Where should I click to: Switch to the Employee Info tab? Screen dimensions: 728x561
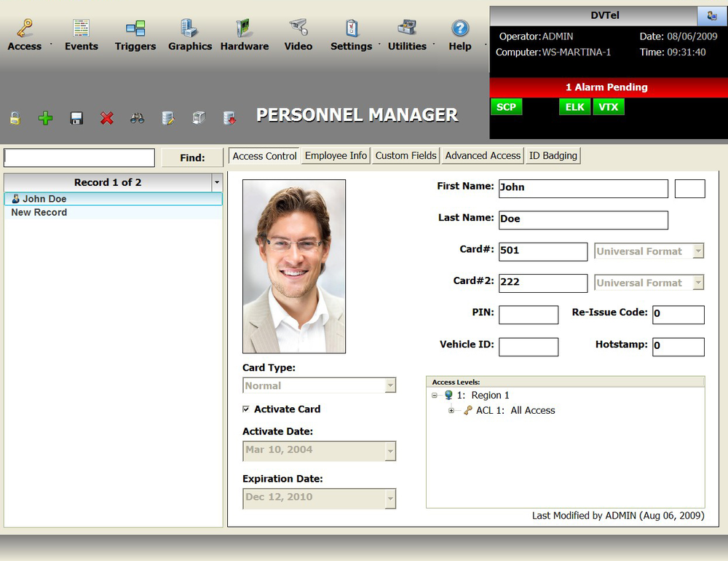pyautogui.click(x=336, y=156)
